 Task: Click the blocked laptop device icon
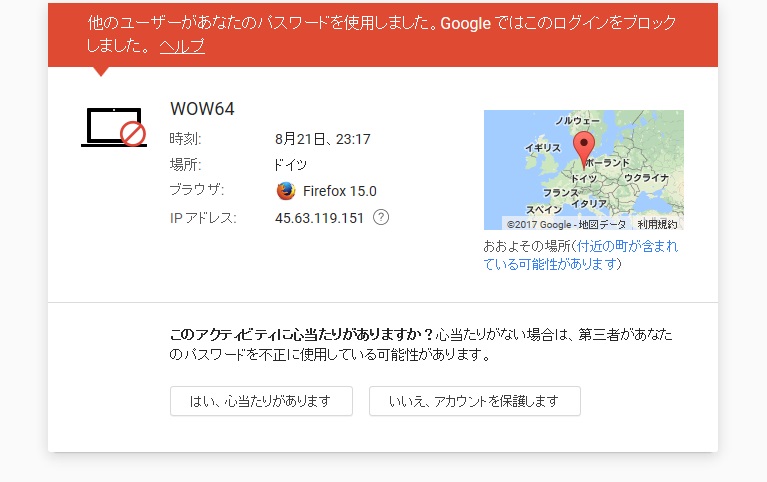(114, 127)
